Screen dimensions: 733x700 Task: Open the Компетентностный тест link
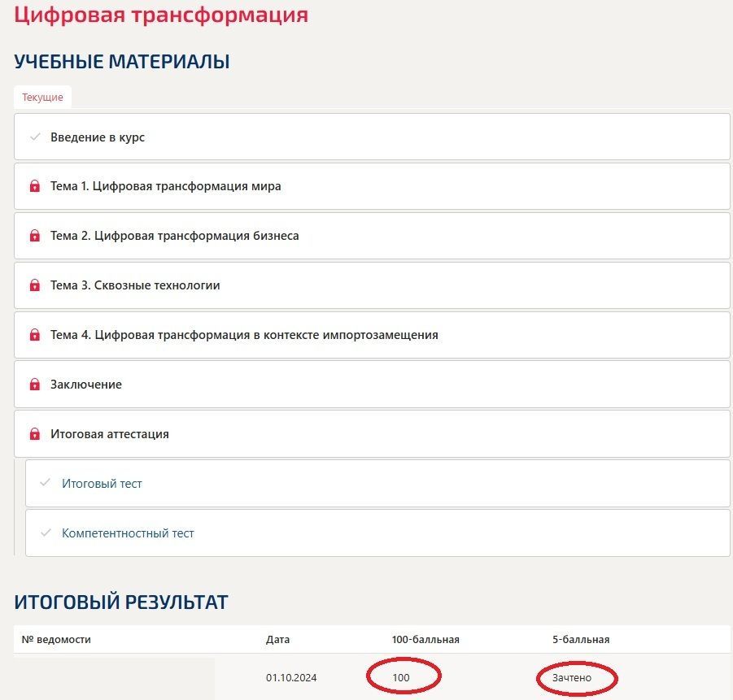pos(128,533)
